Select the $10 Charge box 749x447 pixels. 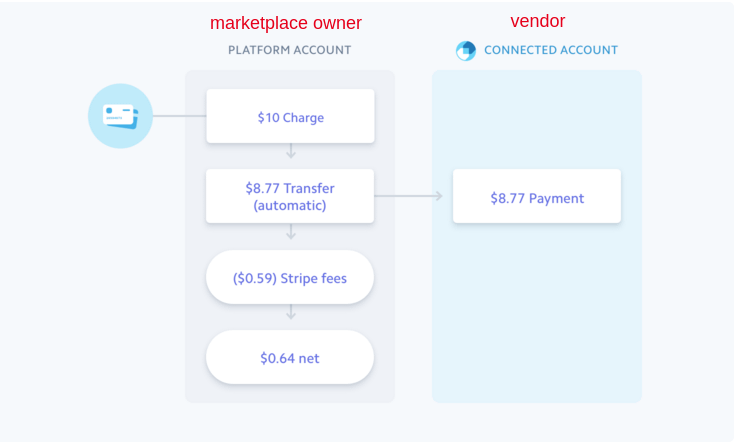pos(290,116)
